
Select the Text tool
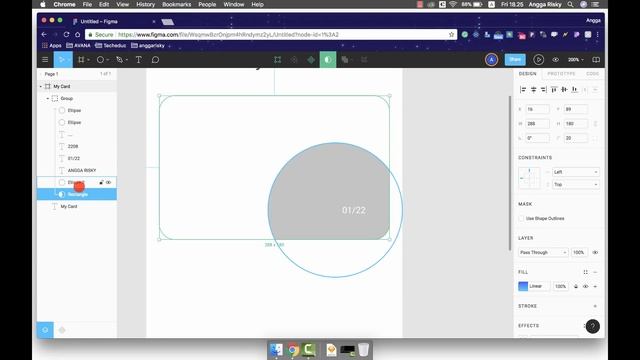click(x=138, y=60)
